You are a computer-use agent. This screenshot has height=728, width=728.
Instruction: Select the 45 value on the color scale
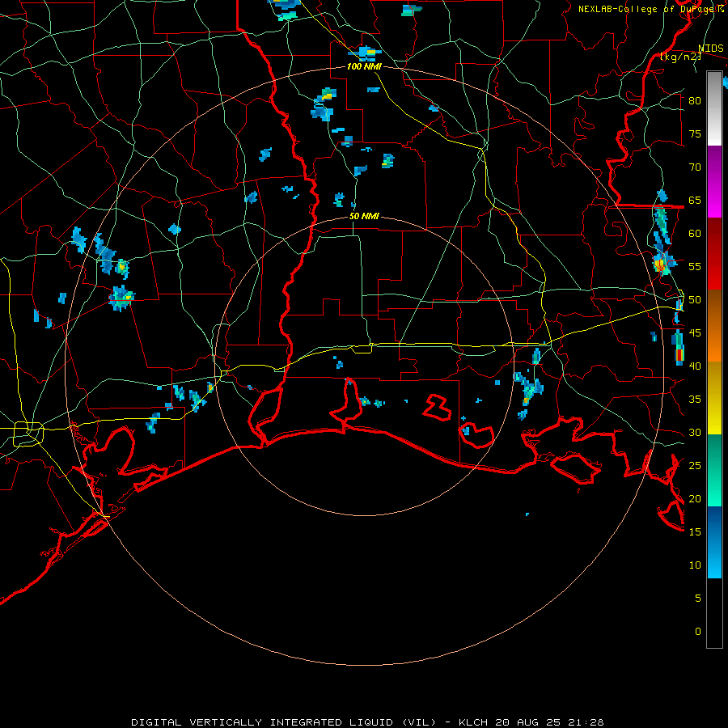(695, 333)
